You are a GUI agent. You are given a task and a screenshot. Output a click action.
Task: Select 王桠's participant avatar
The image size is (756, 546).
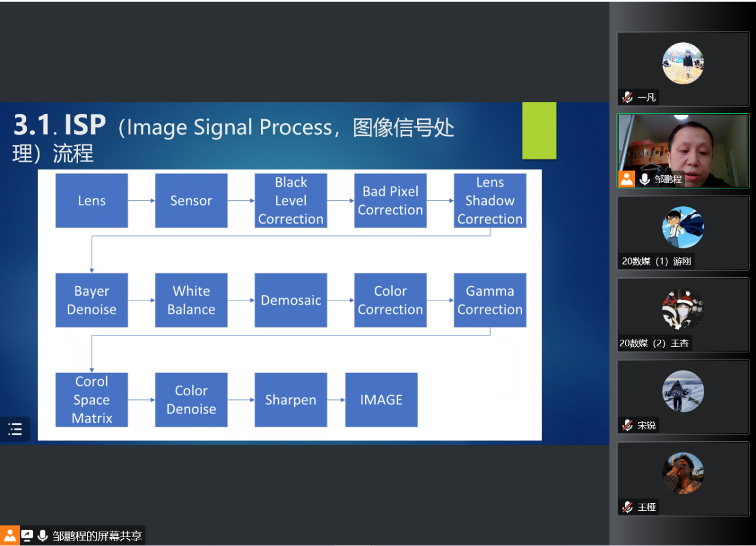pos(683,473)
